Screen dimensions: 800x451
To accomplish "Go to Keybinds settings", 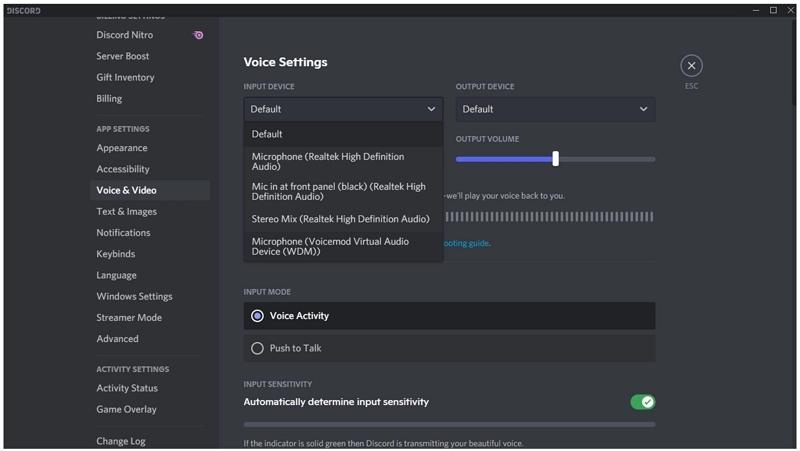I will pyautogui.click(x=116, y=254).
